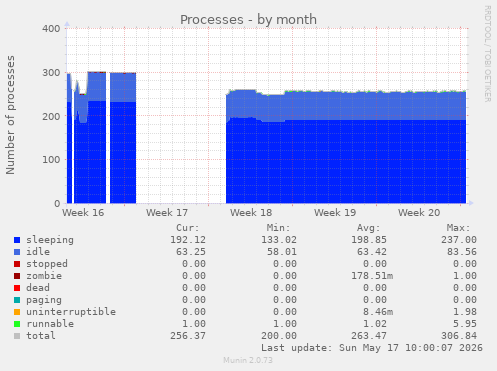This screenshot has width=497, height=371.
Task: Click the 'Week 16' x-axis label
Action: tap(83, 213)
